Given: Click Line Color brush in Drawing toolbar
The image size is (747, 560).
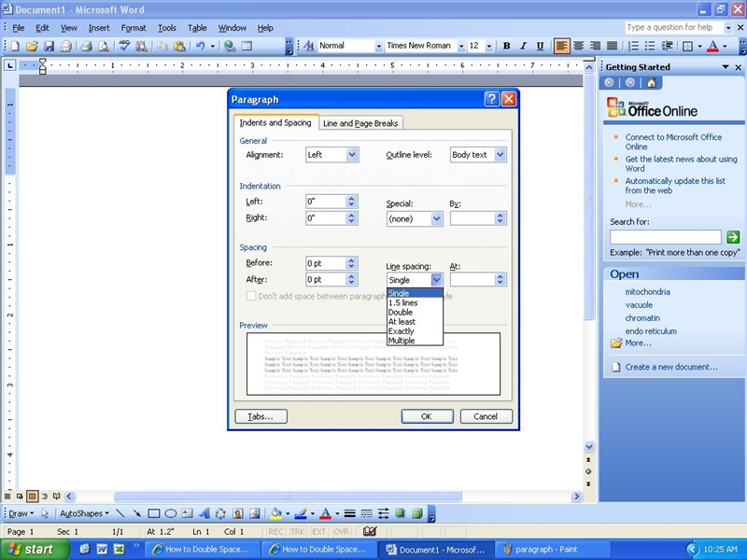Looking at the screenshot, I should point(301,513).
